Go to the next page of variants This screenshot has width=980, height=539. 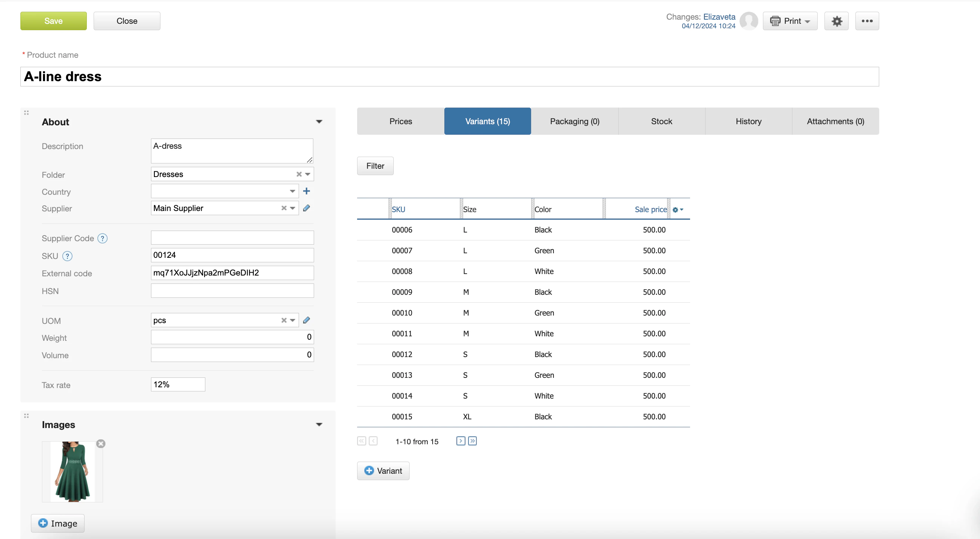(460, 441)
